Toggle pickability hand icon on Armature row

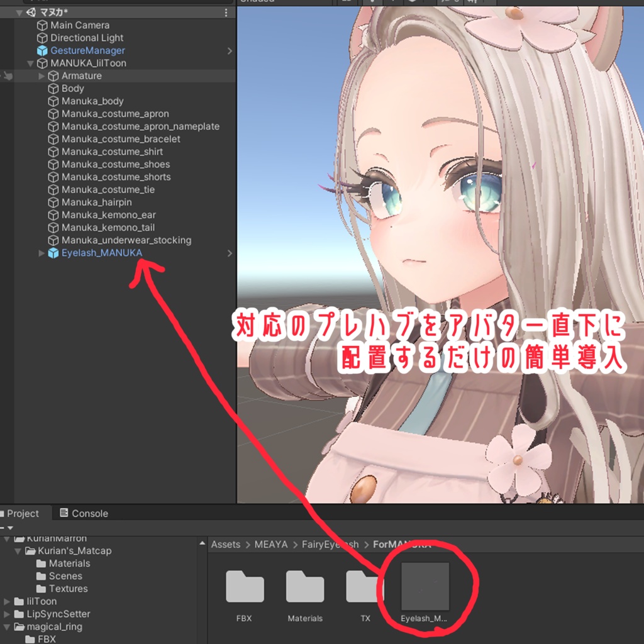(8, 76)
